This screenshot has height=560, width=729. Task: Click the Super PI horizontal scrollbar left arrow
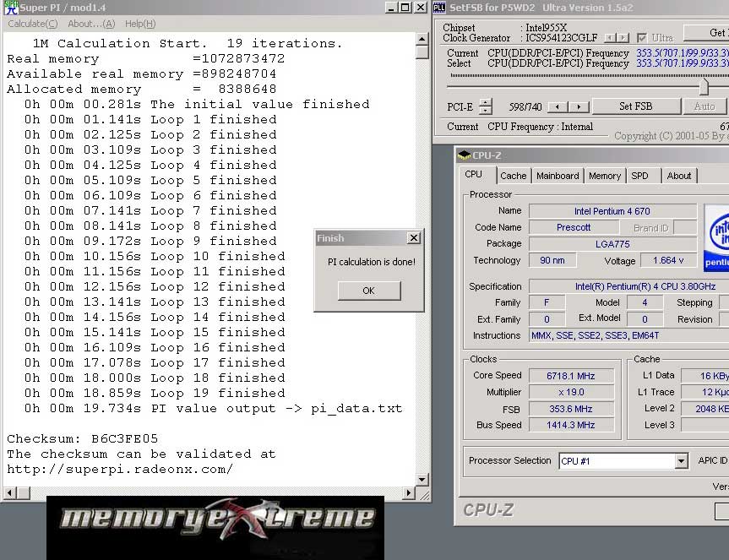[x=10, y=492]
